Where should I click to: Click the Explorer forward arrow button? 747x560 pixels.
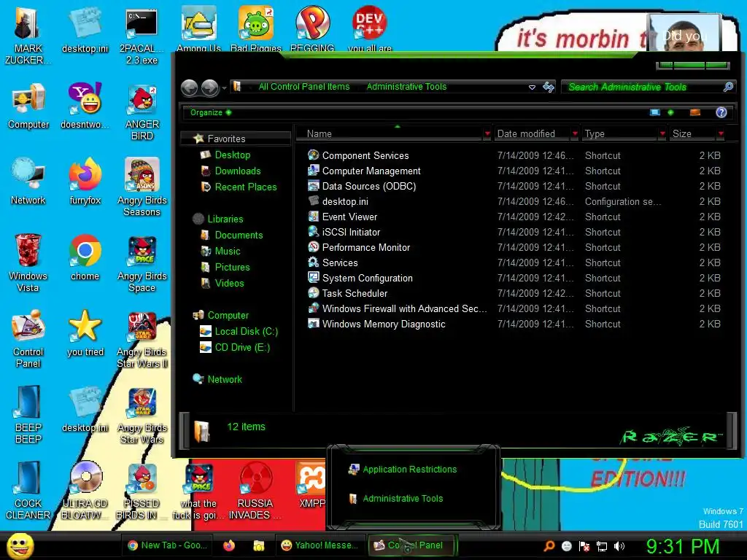click(x=209, y=87)
